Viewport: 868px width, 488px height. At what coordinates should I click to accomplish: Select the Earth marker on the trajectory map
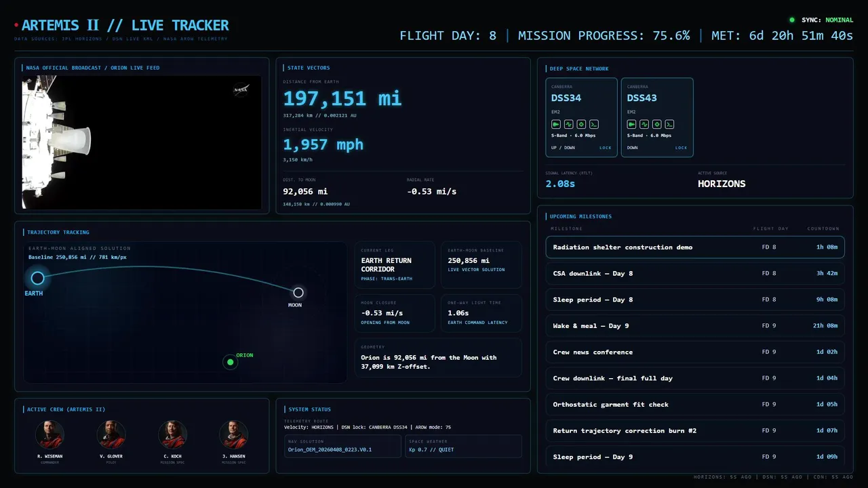(38, 278)
